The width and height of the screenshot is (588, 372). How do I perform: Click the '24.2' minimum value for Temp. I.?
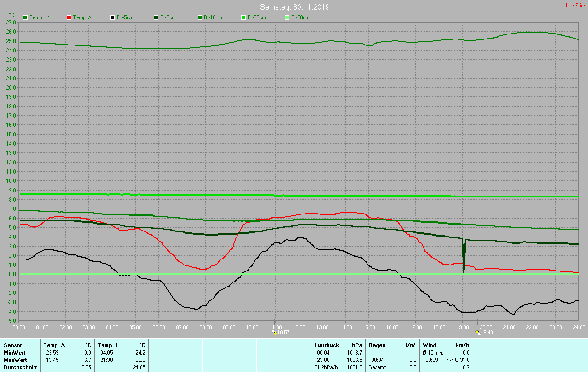pyautogui.click(x=140, y=352)
